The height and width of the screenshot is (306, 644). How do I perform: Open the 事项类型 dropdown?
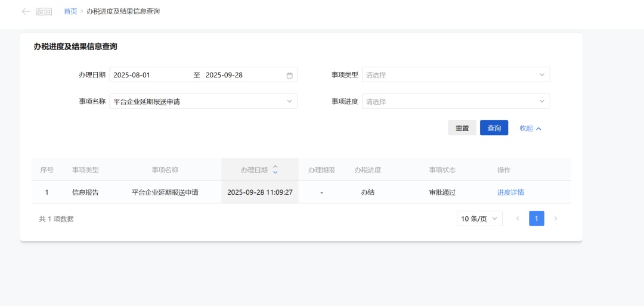point(456,75)
